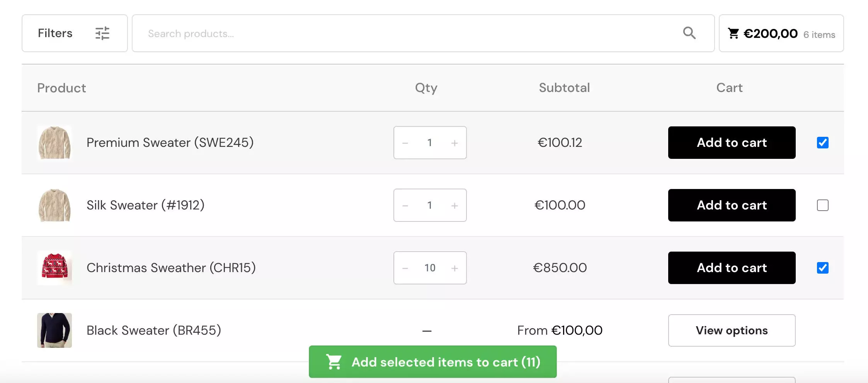Uncheck the Premium Sweater selection checkbox

point(822,143)
